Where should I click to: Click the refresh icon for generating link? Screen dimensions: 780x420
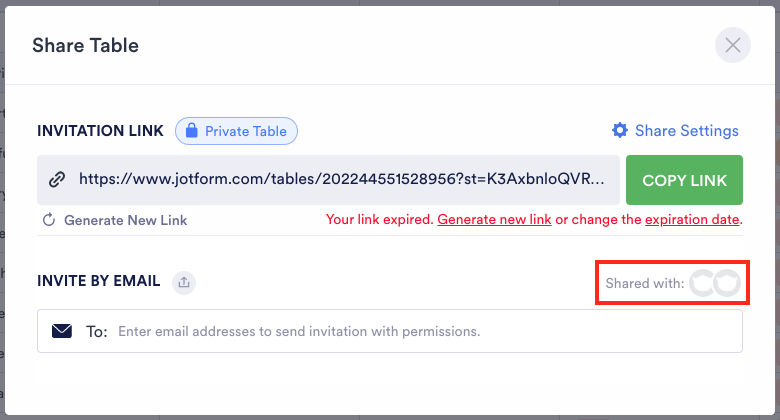click(49, 220)
